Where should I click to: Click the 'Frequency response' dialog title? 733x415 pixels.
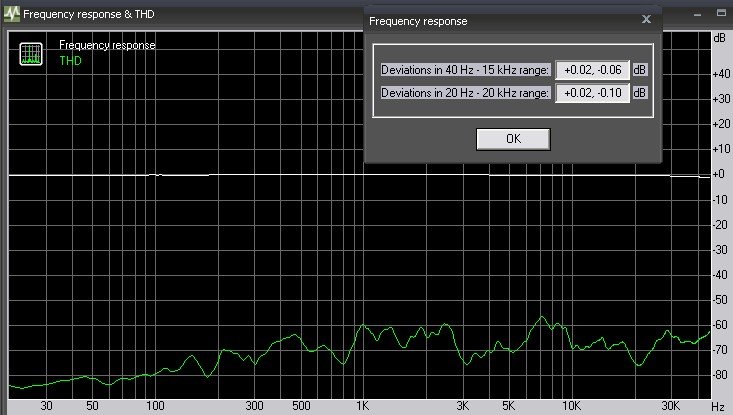[418, 21]
